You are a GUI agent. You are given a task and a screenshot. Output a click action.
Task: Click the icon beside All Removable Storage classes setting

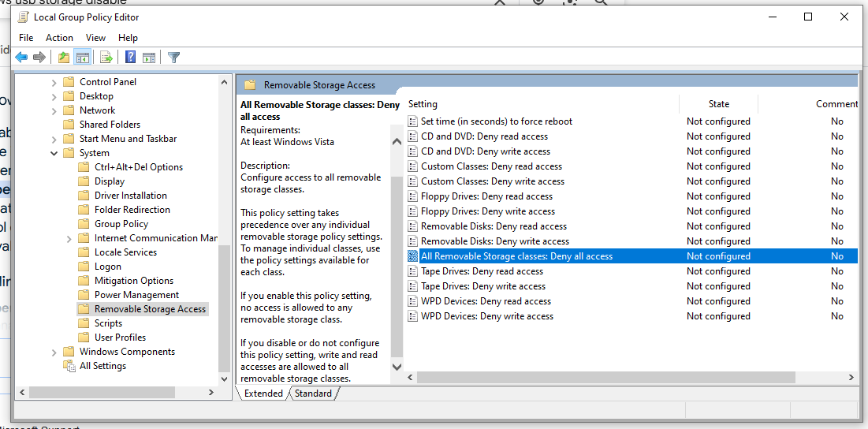pos(412,256)
